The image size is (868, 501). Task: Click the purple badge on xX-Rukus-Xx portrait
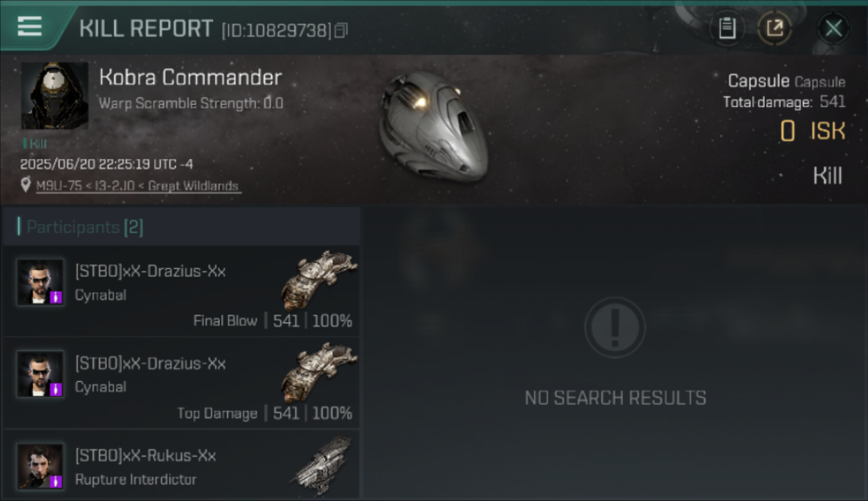coord(56,481)
